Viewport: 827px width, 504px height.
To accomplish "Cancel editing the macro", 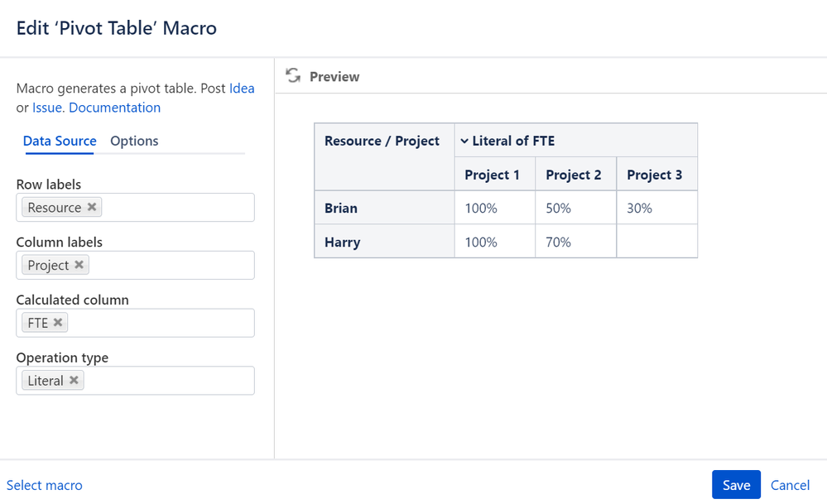I will [790, 485].
